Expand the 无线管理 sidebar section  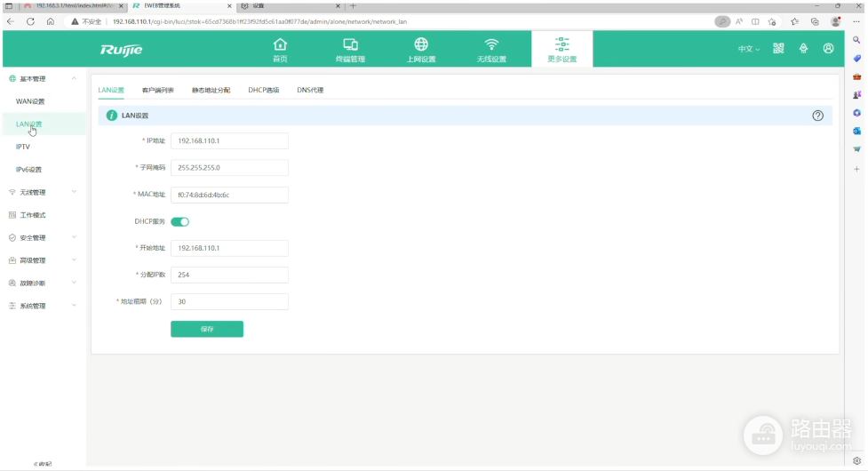point(43,192)
